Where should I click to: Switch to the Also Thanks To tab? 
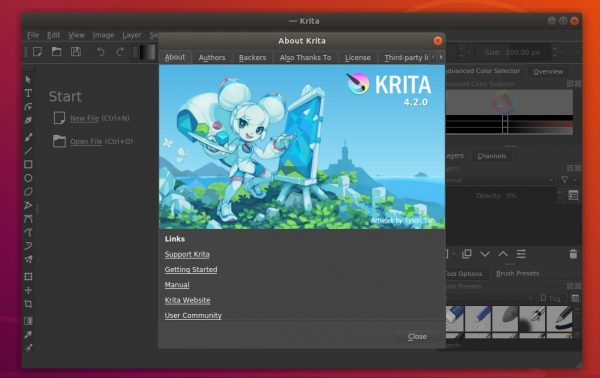(x=305, y=57)
